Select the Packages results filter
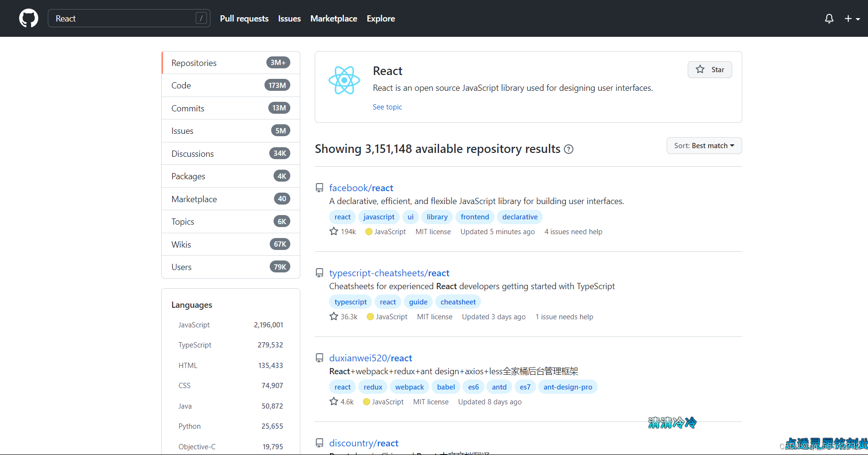This screenshot has width=868, height=455. coord(231,176)
